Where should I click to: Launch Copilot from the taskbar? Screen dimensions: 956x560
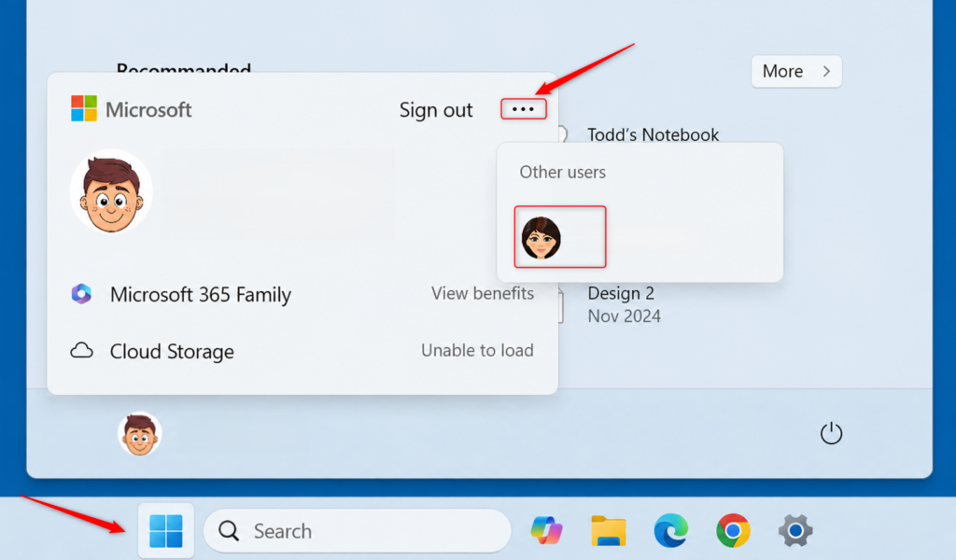click(x=547, y=530)
